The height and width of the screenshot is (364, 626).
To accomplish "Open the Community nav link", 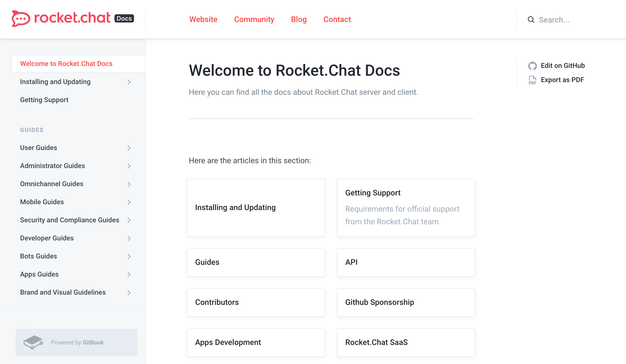I will click(x=254, y=19).
